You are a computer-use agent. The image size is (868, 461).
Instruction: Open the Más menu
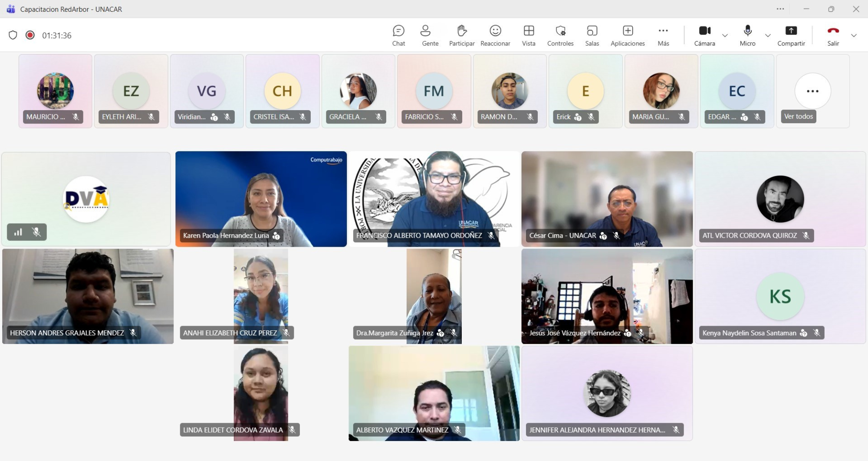coord(663,35)
